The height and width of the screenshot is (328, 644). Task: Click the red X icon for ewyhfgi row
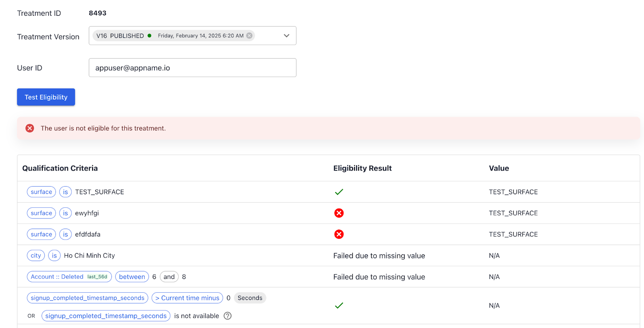point(339,213)
